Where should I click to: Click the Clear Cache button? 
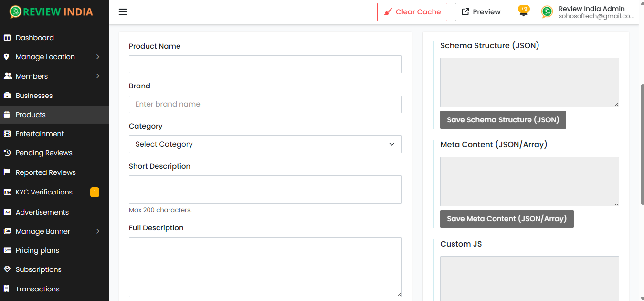click(x=412, y=12)
